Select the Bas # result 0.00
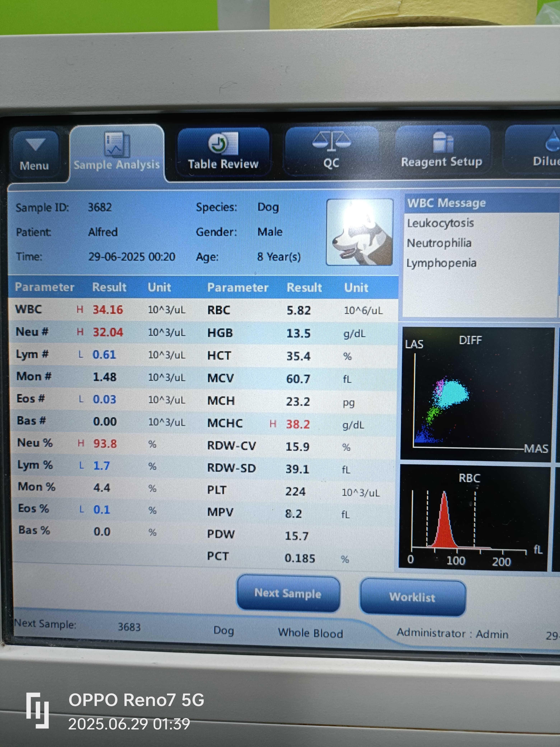Image resolution: width=560 pixels, height=747 pixels. coord(105,421)
